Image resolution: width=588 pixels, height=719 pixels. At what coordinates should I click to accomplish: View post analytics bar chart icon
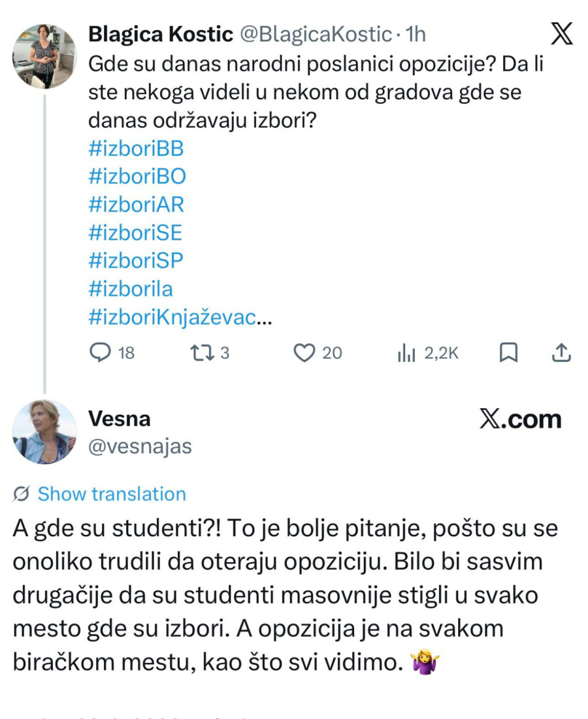tap(406, 354)
